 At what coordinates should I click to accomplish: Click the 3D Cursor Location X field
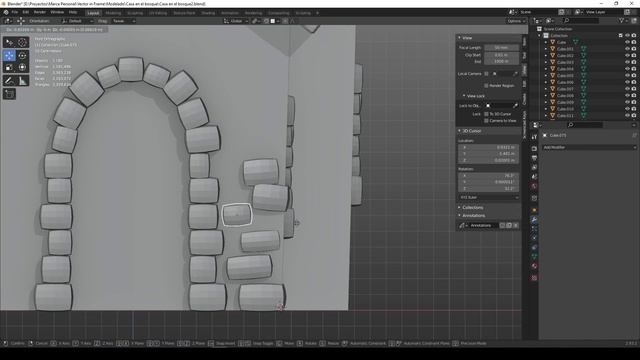click(489, 147)
